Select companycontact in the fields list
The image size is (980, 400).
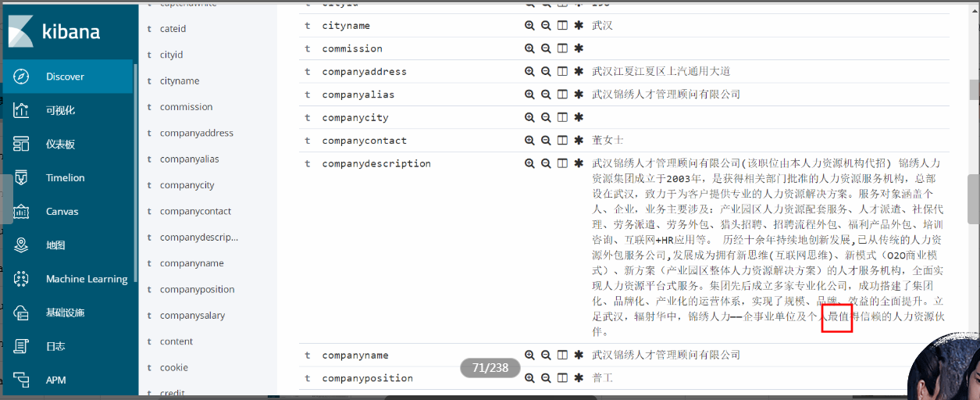pos(195,211)
